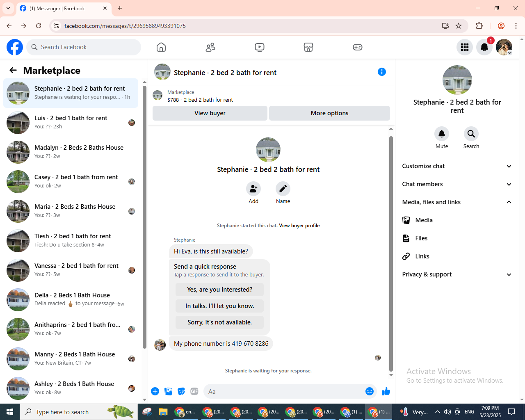Image resolution: width=525 pixels, height=420 pixels.
Task: Open Luis 2 bed 1 bath conversation
Action: click(71, 123)
